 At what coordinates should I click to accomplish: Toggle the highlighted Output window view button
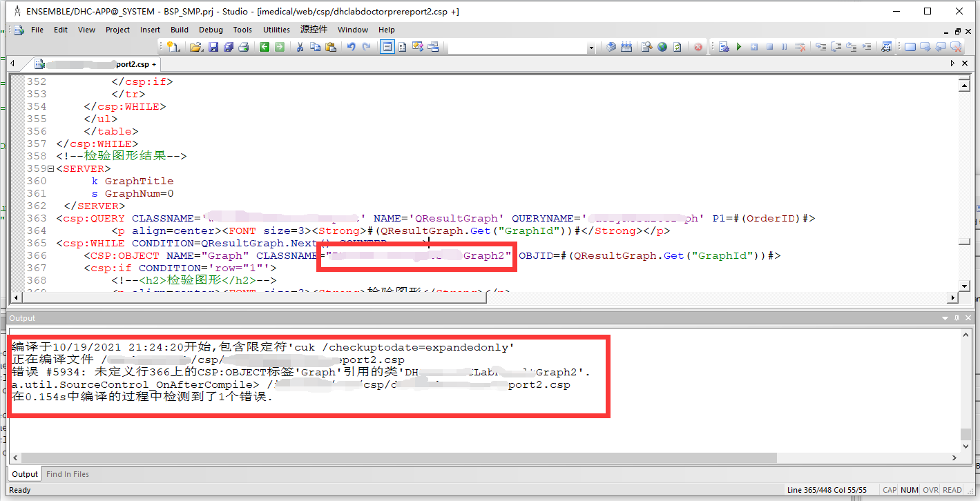click(387, 47)
